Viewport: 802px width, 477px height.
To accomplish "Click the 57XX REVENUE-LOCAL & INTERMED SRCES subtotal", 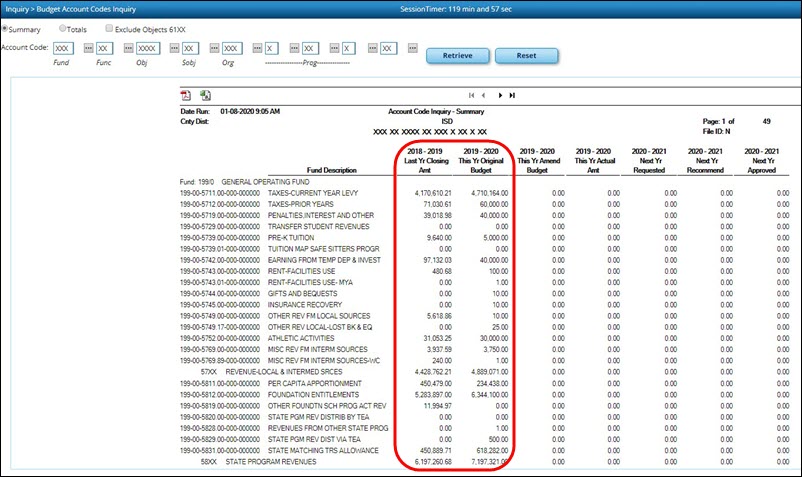I will 272,372.
